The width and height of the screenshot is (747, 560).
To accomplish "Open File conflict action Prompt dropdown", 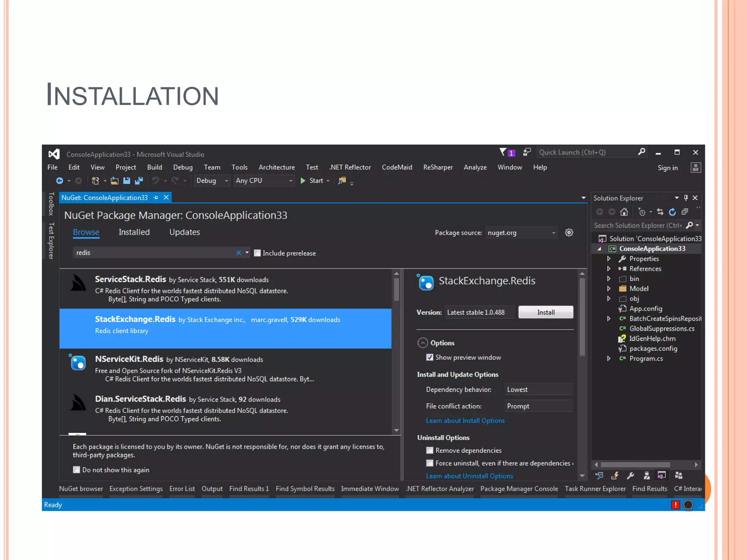I will [x=539, y=406].
